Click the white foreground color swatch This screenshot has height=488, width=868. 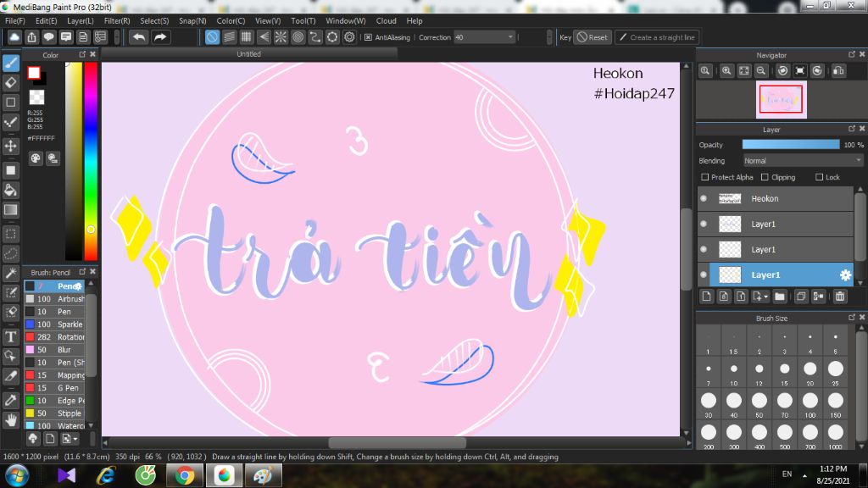click(x=34, y=73)
